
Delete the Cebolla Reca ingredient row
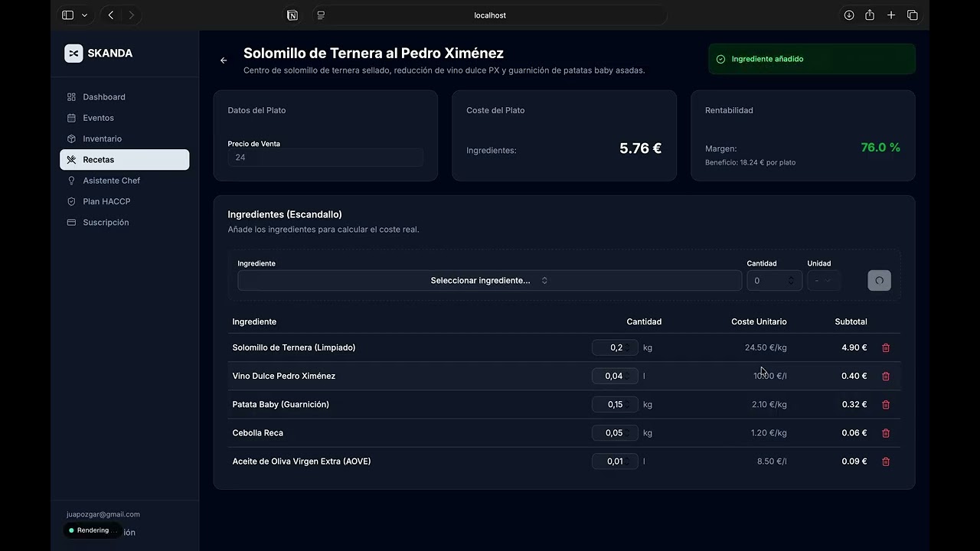(886, 433)
